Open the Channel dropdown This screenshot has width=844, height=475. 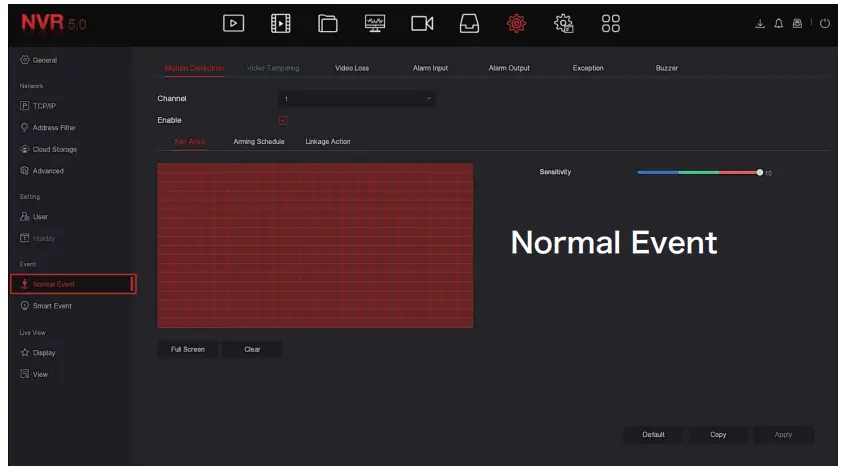pos(357,99)
